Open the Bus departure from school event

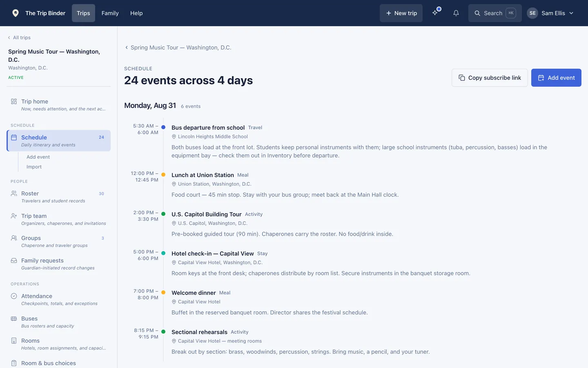tap(208, 128)
